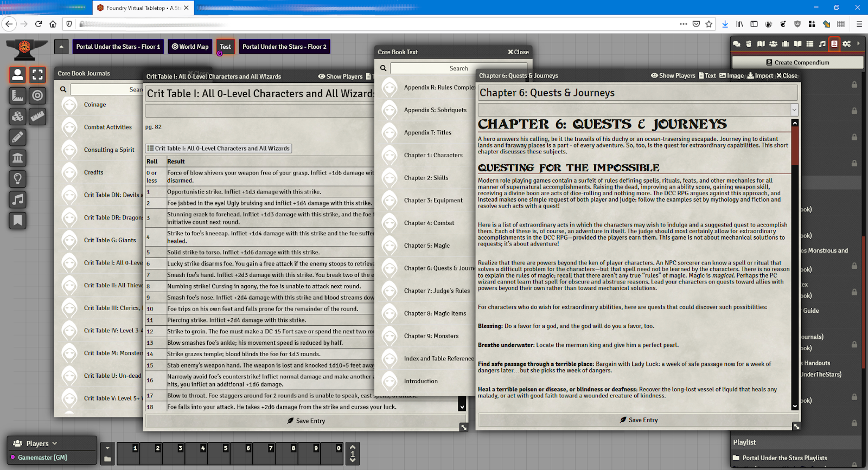
Task: Switch to Portal Under the Stars Floor 1 scene
Action: coord(118,47)
